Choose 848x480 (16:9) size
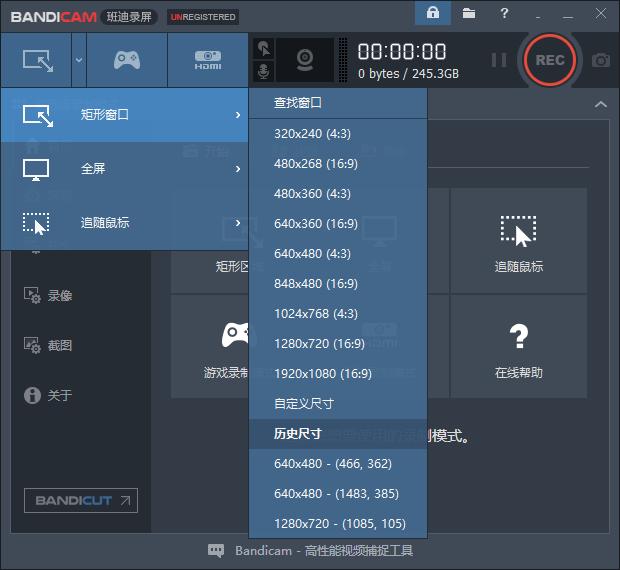The width and height of the screenshot is (620, 570). tap(338, 284)
